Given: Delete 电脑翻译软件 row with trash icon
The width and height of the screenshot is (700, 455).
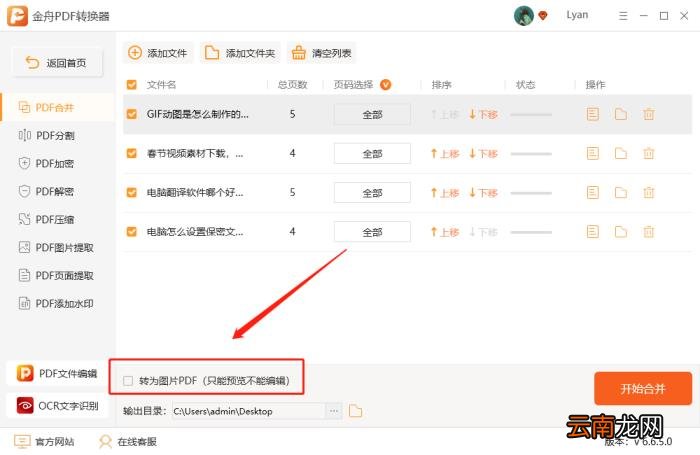Looking at the screenshot, I should tap(649, 192).
